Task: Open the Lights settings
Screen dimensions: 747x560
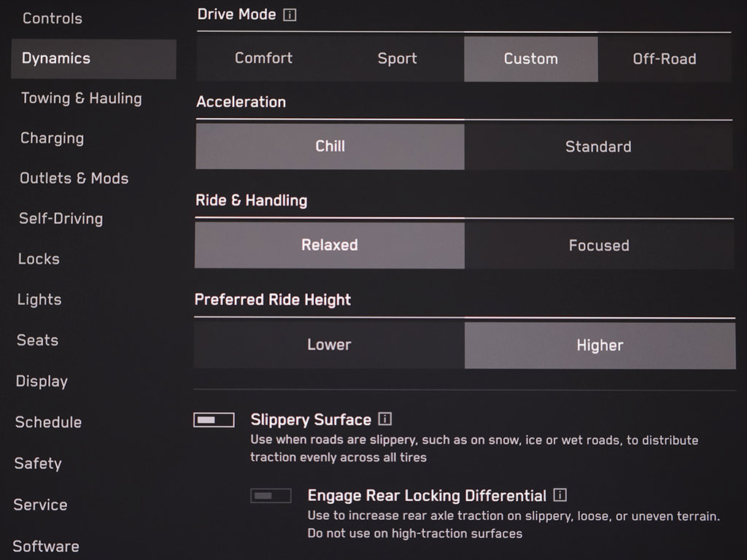Action: [39, 300]
